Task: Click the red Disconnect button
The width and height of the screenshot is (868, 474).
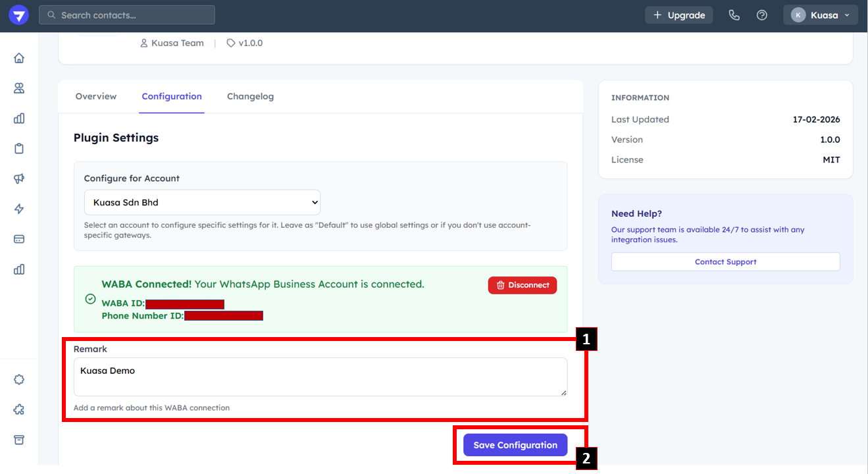Action: (x=523, y=285)
